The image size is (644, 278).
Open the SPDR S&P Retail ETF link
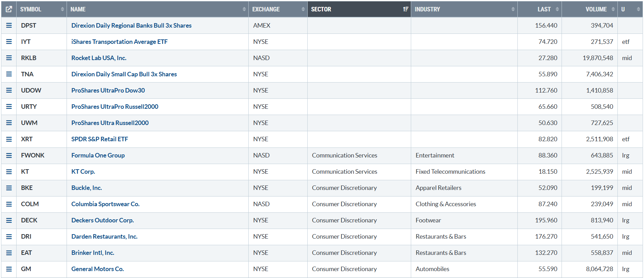(x=99, y=139)
